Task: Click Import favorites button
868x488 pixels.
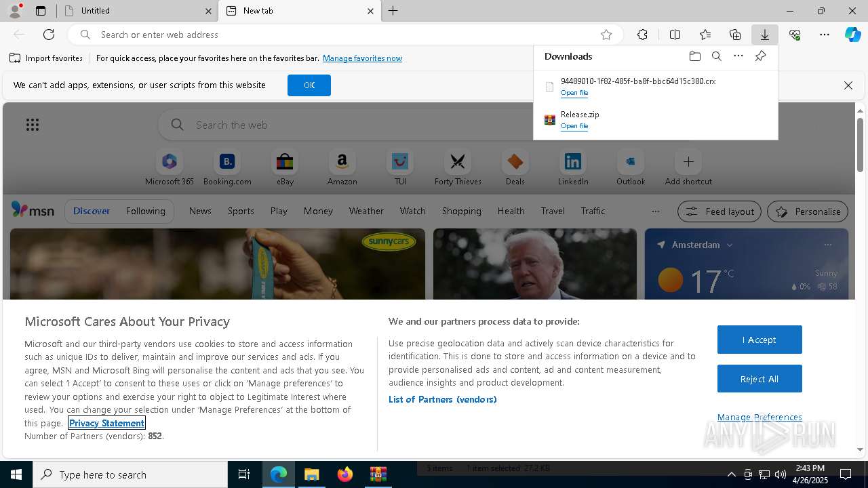Action: 46,58
